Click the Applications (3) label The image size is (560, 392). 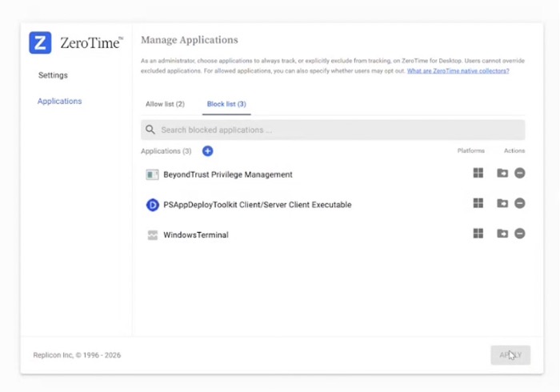pyautogui.click(x=166, y=151)
